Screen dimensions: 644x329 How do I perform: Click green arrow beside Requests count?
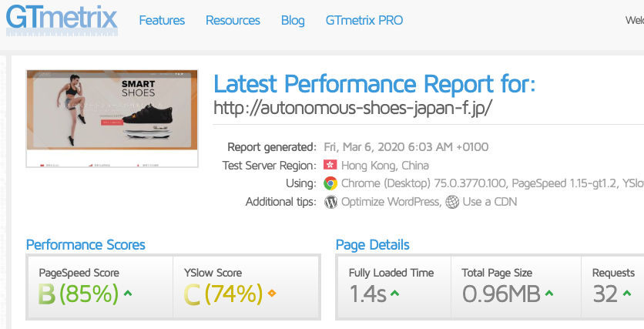click(x=627, y=294)
